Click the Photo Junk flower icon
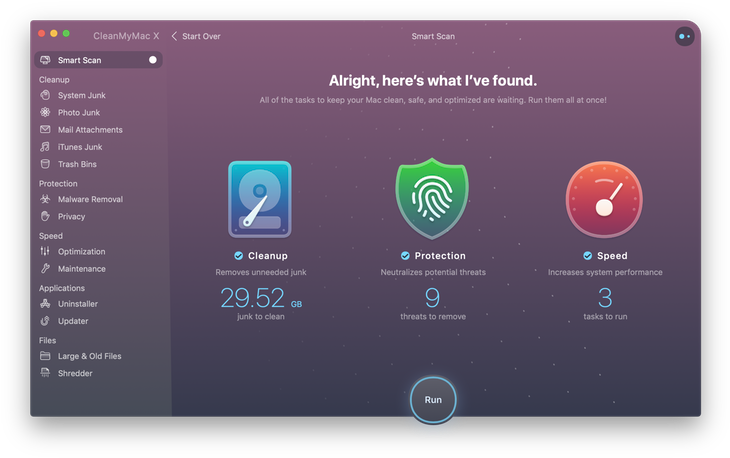This screenshot has width=730, height=458. click(45, 112)
